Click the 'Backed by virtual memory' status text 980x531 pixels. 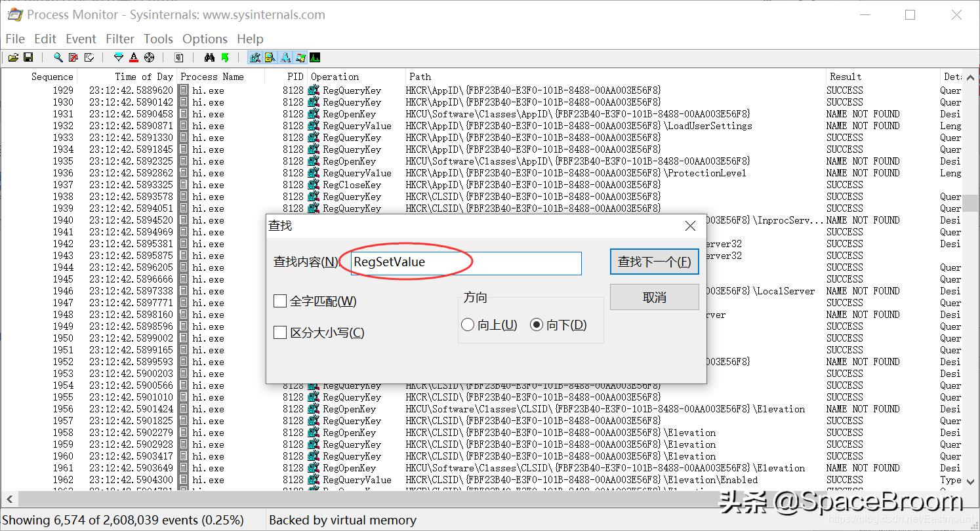click(342, 521)
